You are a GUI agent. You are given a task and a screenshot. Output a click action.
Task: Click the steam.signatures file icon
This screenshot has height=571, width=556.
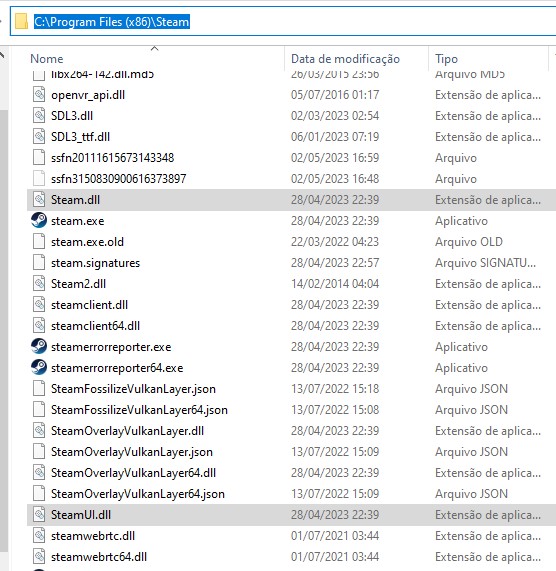click(39, 263)
